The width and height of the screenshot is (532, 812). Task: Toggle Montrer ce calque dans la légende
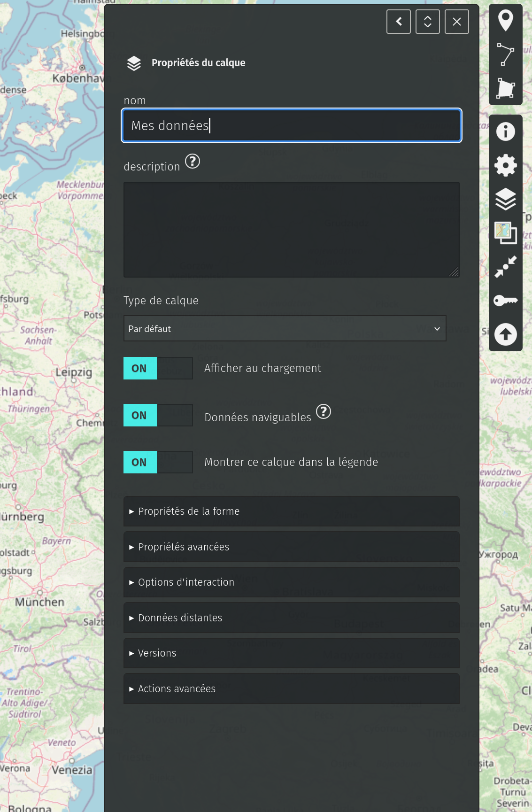point(158,462)
